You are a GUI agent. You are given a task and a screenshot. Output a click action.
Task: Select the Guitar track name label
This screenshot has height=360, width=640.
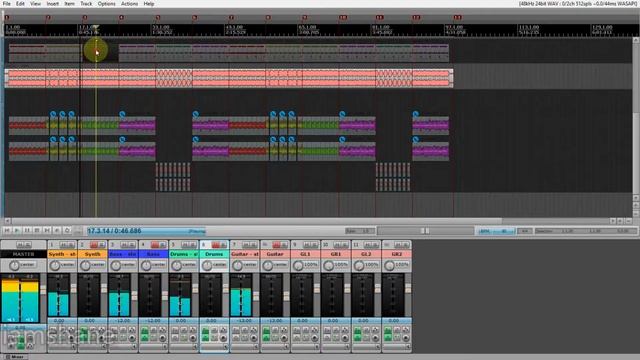(x=275, y=254)
